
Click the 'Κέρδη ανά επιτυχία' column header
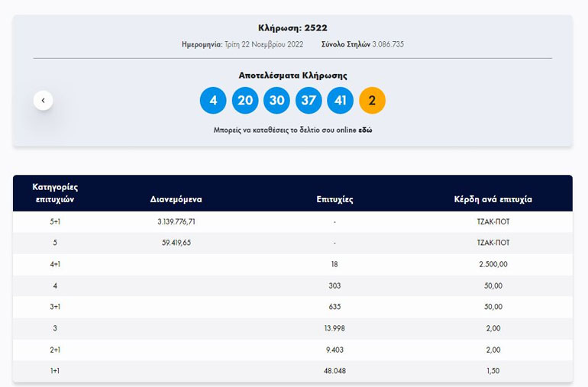tap(493, 199)
